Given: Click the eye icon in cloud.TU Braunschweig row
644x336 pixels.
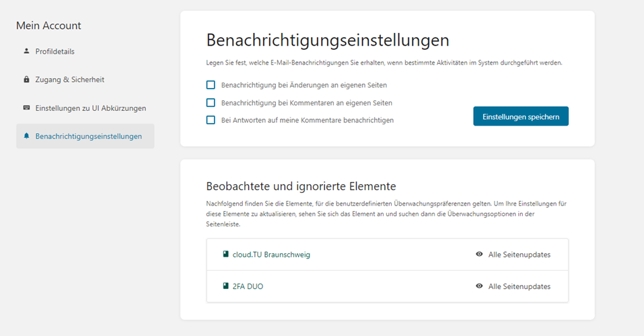Looking at the screenshot, I should tap(479, 255).
